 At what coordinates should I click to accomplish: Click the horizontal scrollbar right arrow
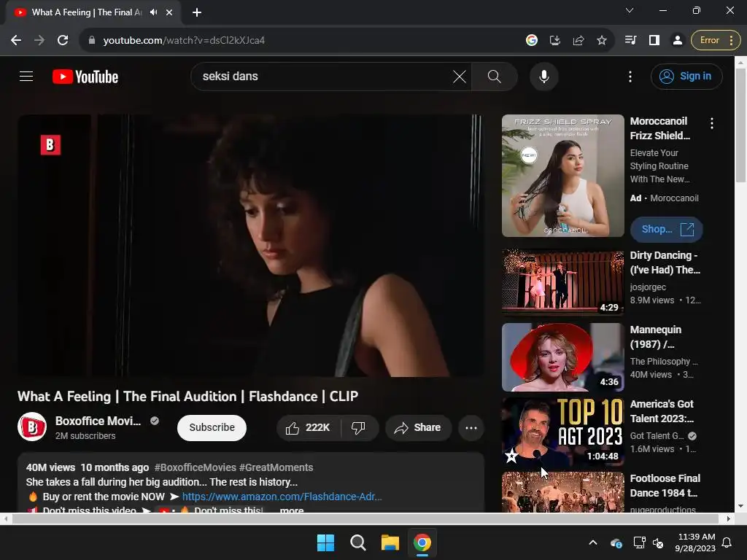tap(729, 518)
